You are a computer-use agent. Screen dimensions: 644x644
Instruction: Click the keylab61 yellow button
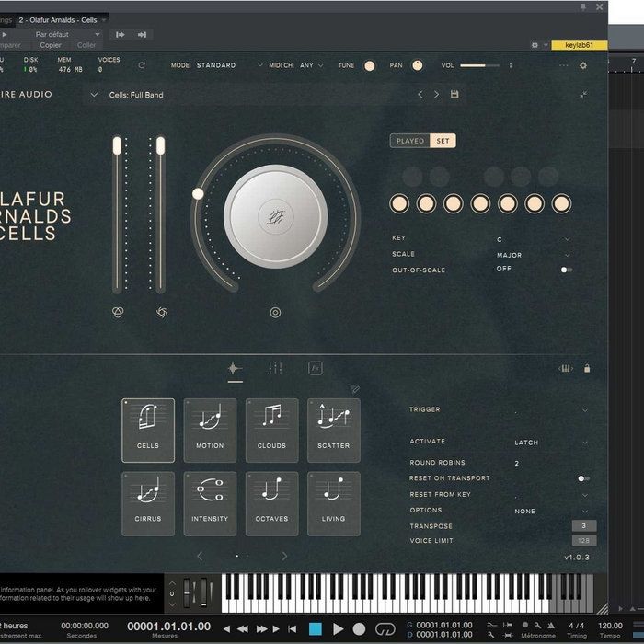click(x=579, y=45)
